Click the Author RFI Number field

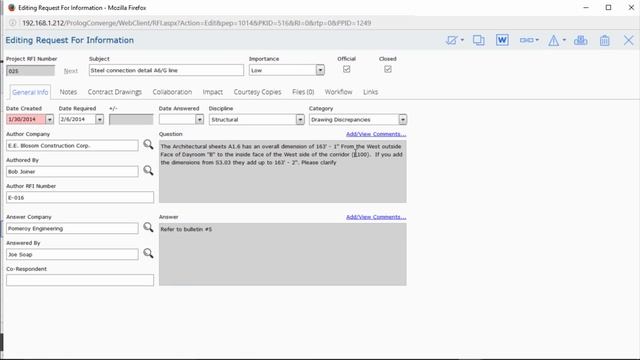80,198
